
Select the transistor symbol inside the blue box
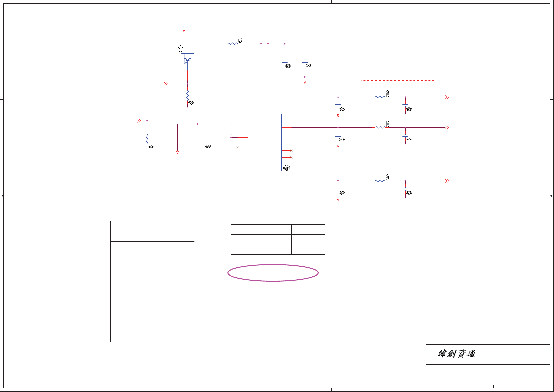187,62
